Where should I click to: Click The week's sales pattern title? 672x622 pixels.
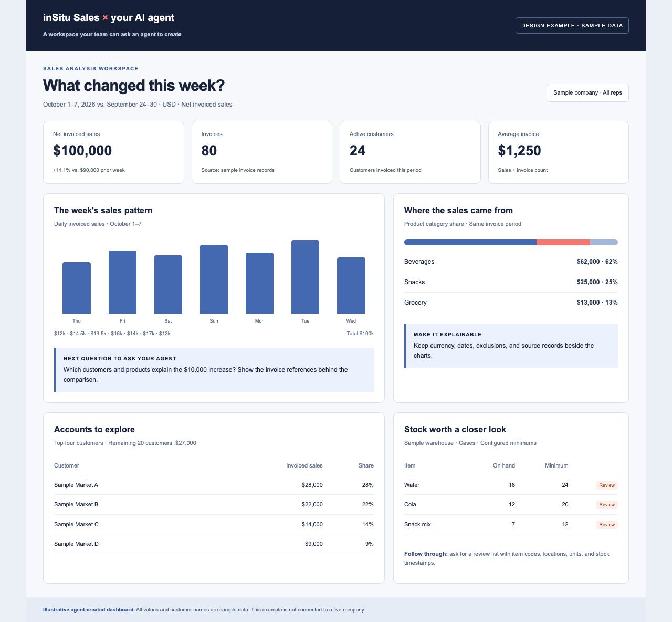pyautogui.click(x=103, y=210)
